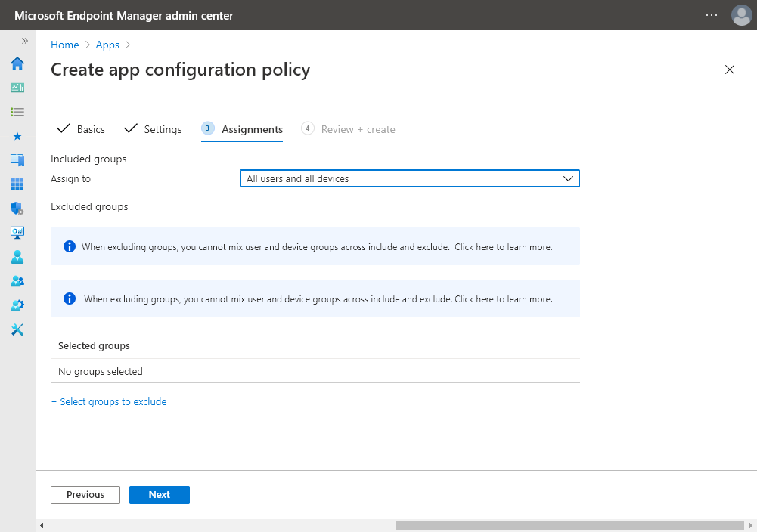This screenshot has width=757, height=532.
Task: Open All services list icon
Action: [x=17, y=112]
